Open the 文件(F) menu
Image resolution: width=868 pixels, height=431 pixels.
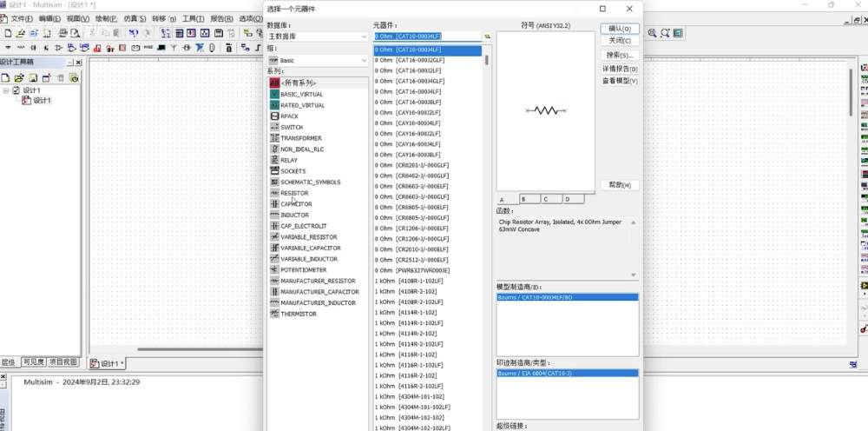click(22, 18)
